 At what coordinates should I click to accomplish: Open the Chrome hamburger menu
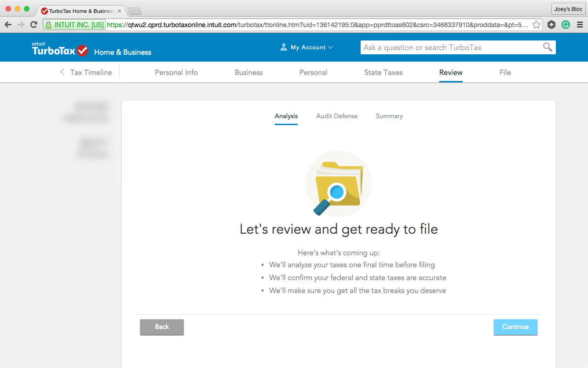click(x=579, y=25)
